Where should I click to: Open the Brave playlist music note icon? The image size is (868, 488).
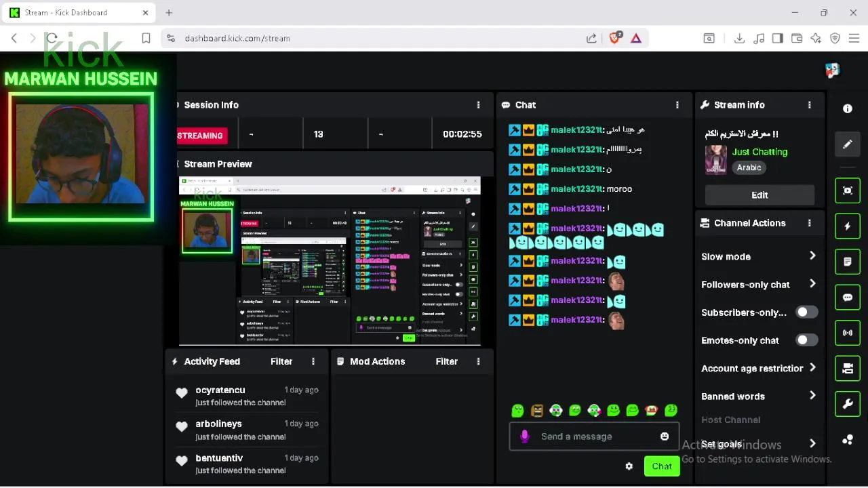pos(759,38)
